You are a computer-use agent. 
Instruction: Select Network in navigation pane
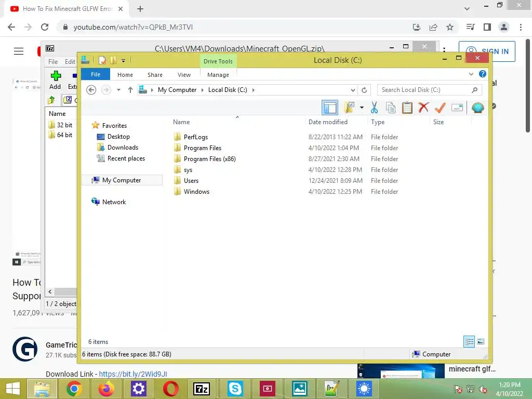pos(109,202)
